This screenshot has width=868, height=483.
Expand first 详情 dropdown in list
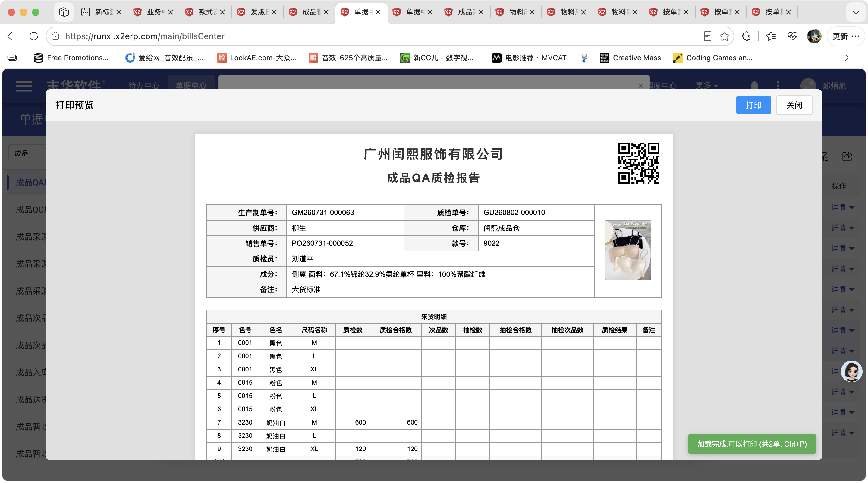click(x=843, y=207)
